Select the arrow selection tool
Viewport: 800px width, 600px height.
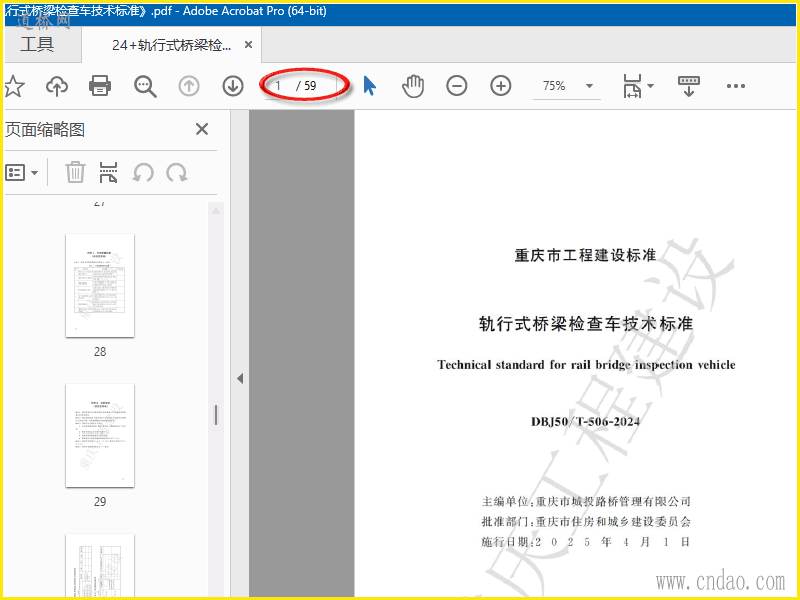point(369,86)
